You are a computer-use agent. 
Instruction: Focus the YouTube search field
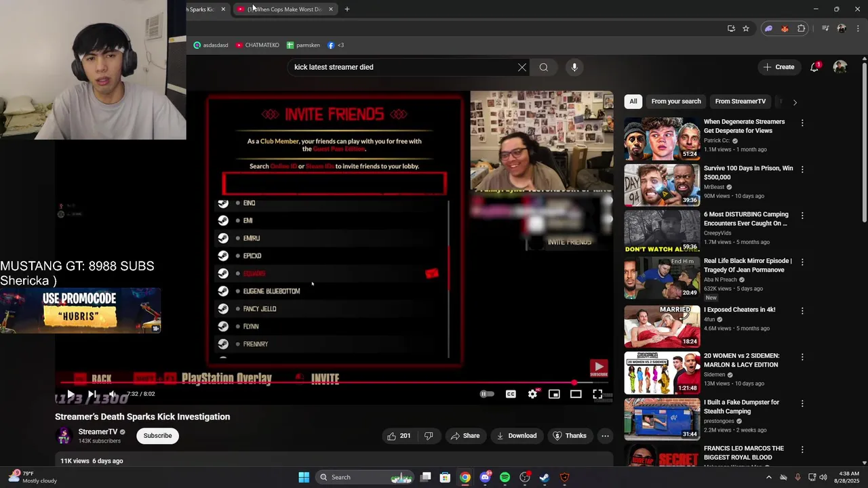click(x=403, y=67)
